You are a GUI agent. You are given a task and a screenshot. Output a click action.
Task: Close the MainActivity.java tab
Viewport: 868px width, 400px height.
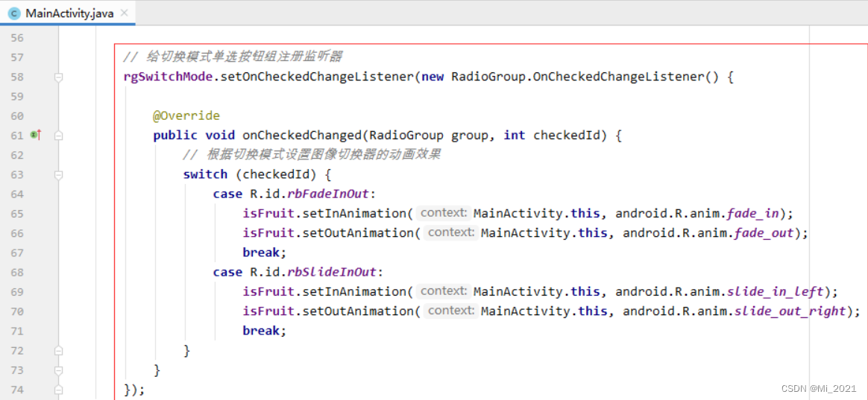tap(125, 13)
